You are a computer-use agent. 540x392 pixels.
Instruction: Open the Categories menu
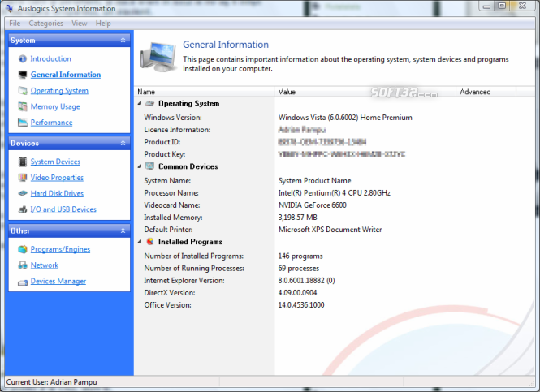pyautogui.click(x=45, y=24)
